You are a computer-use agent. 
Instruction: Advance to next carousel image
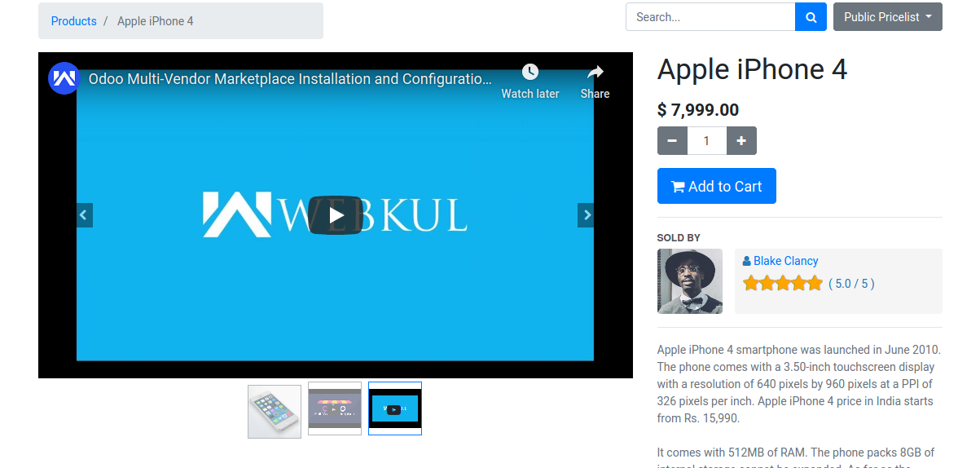pyautogui.click(x=586, y=215)
